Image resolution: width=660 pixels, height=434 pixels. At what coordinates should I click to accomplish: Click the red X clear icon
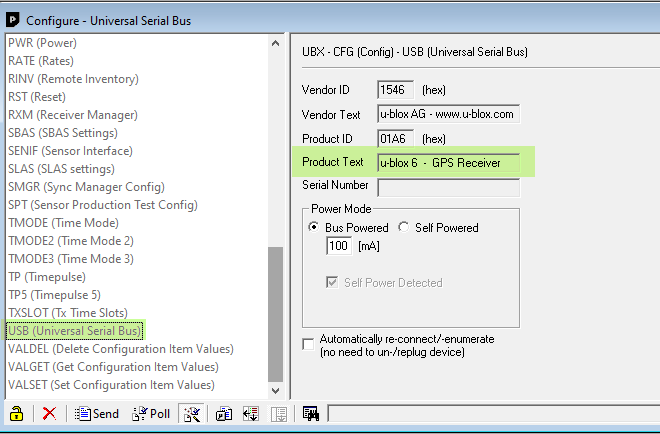click(x=49, y=414)
